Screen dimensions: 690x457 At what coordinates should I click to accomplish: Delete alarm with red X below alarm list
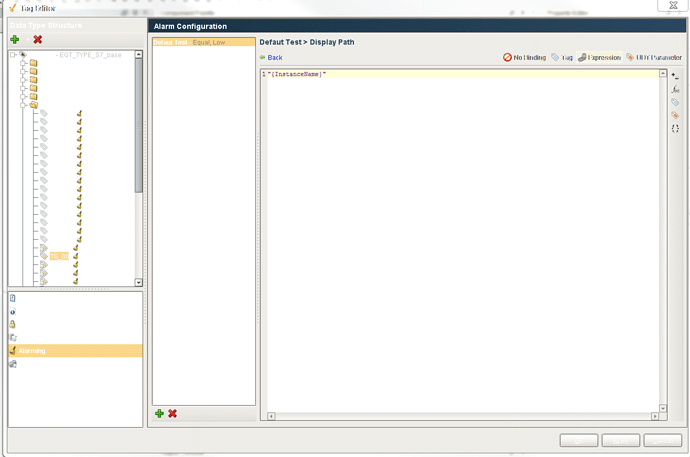172,413
